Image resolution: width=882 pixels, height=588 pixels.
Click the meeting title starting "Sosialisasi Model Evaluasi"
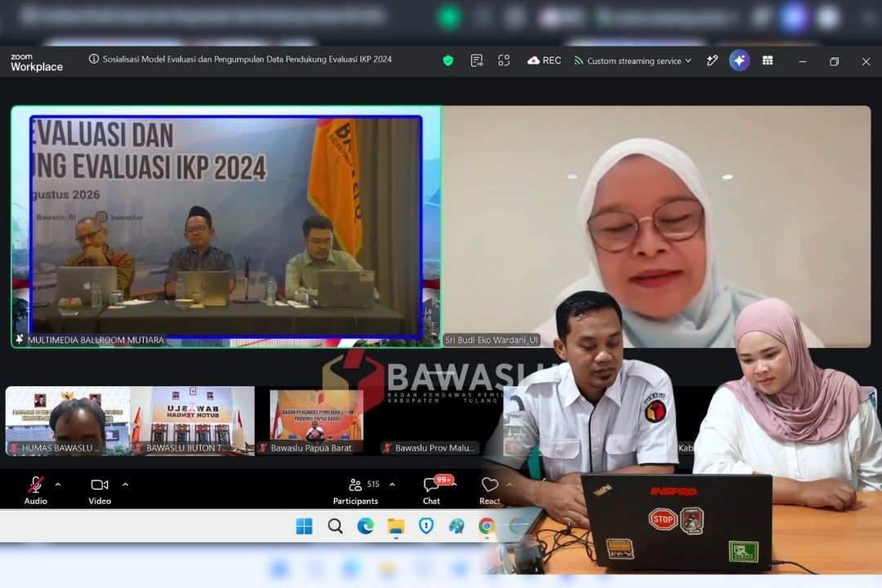click(x=247, y=59)
